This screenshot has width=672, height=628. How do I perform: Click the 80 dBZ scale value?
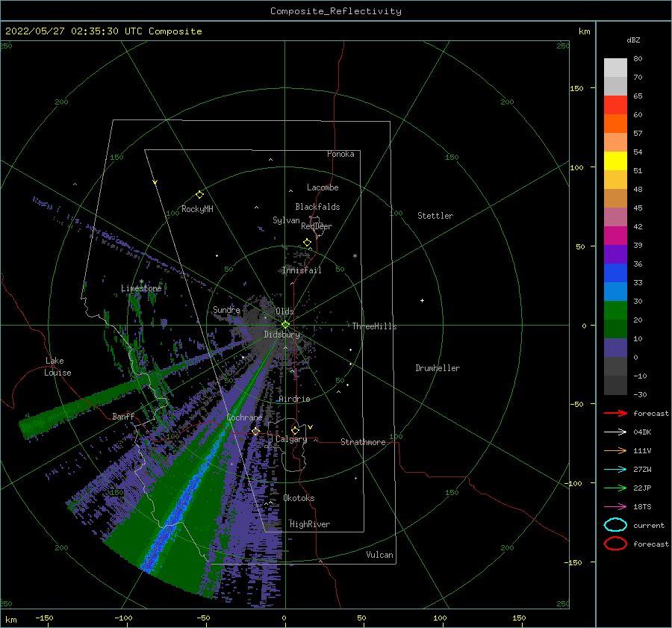638,59
